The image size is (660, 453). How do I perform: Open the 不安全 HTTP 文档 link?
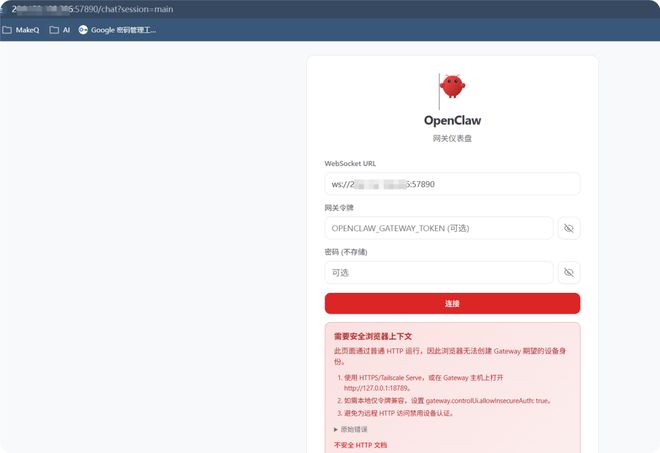(x=360, y=445)
